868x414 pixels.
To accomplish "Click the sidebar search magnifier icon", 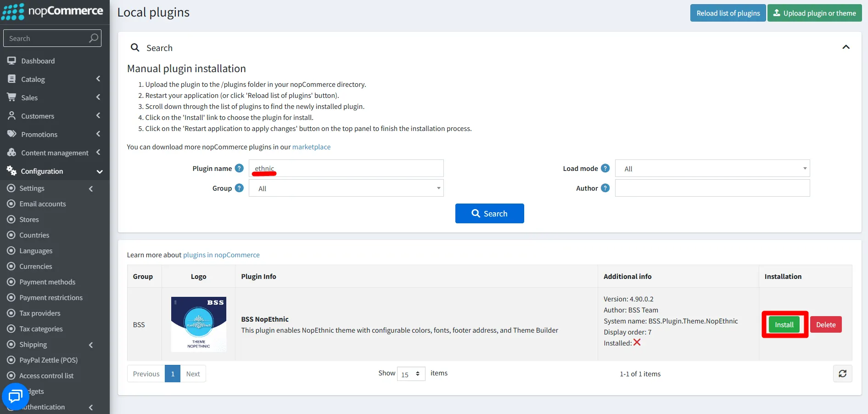I will pos(94,38).
